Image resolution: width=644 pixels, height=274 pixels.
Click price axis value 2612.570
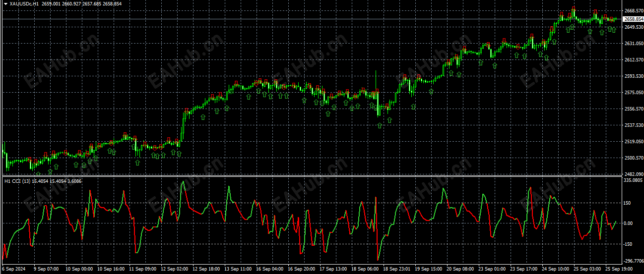click(x=633, y=60)
